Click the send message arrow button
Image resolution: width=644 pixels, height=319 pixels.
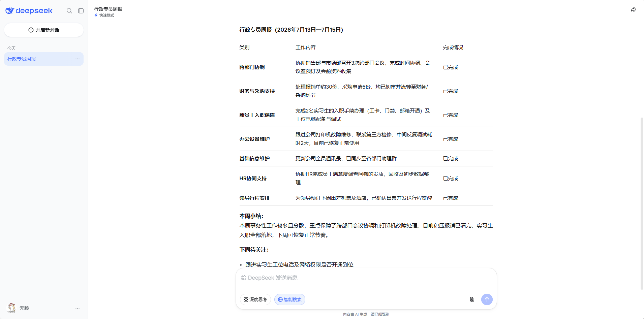pyautogui.click(x=487, y=299)
